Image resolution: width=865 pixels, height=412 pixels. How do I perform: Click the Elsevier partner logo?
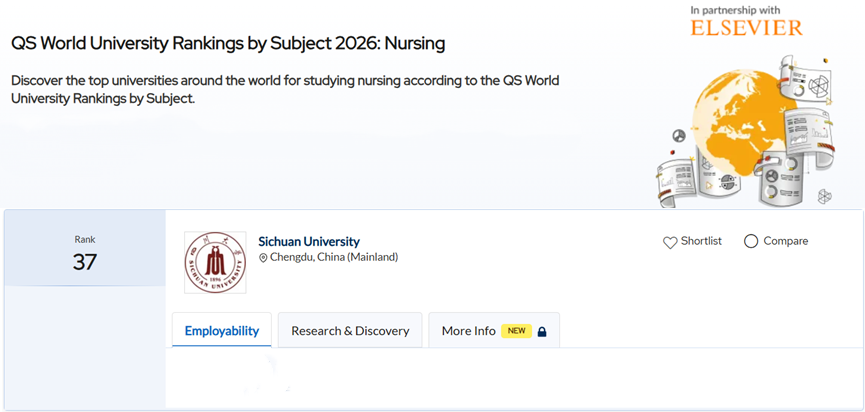coord(746,27)
